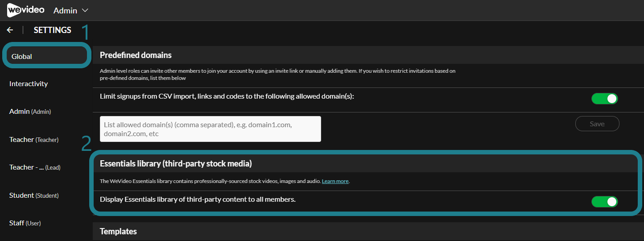Click the allowed domains input field
The height and width of the screenshot is (241, 644).
coord(211,129)
